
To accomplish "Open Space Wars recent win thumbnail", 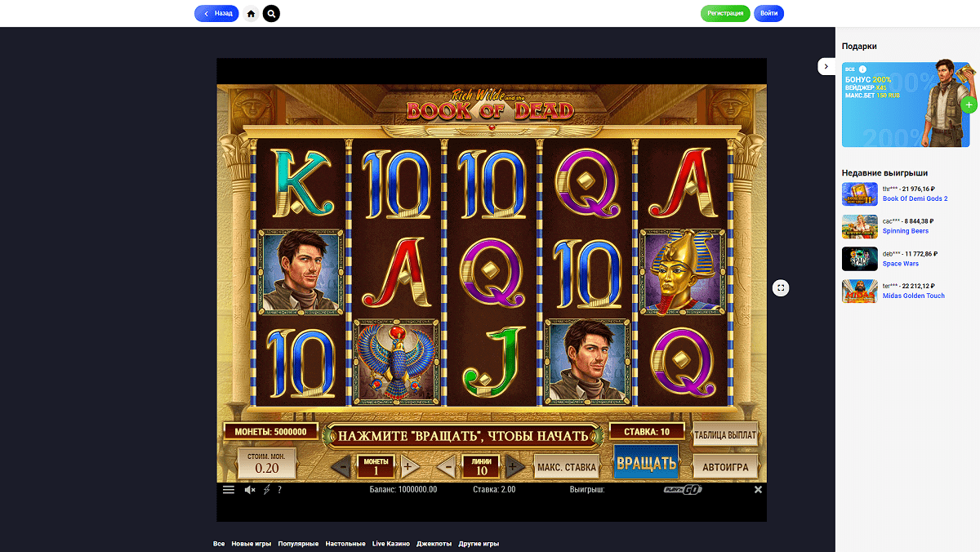I will (860, 259).
